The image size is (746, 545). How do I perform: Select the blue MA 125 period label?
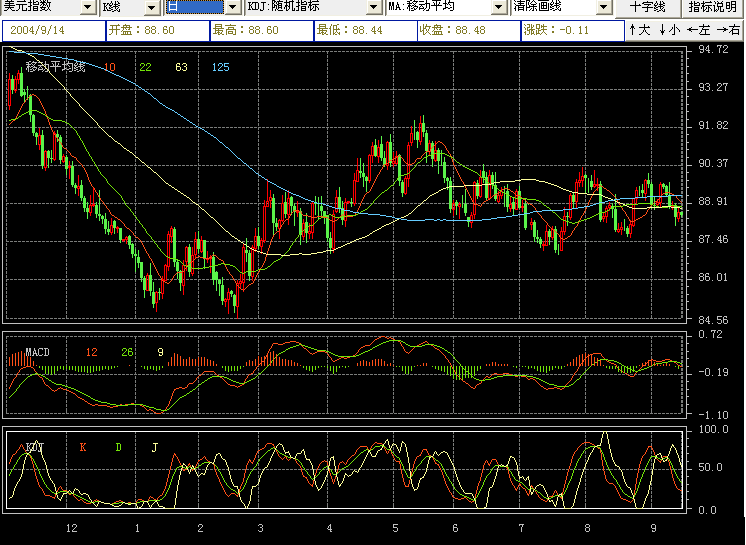[x=221, y=68]
